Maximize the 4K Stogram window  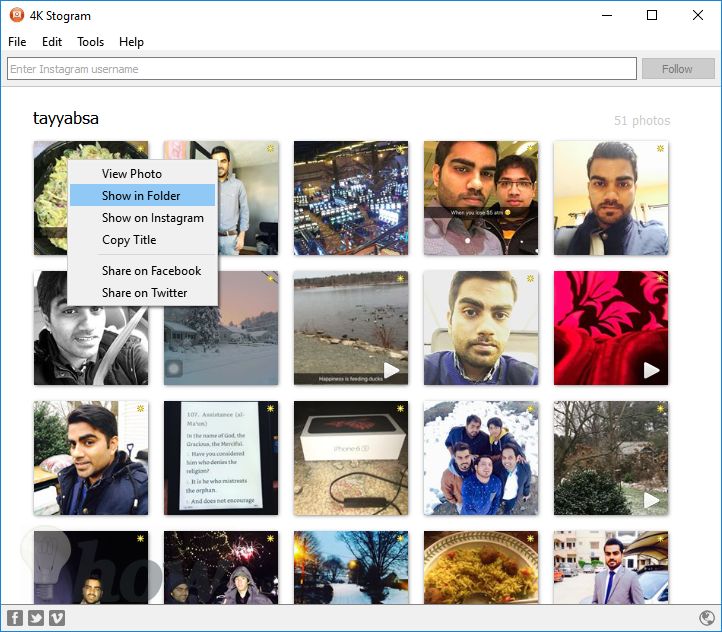(652, 15)
